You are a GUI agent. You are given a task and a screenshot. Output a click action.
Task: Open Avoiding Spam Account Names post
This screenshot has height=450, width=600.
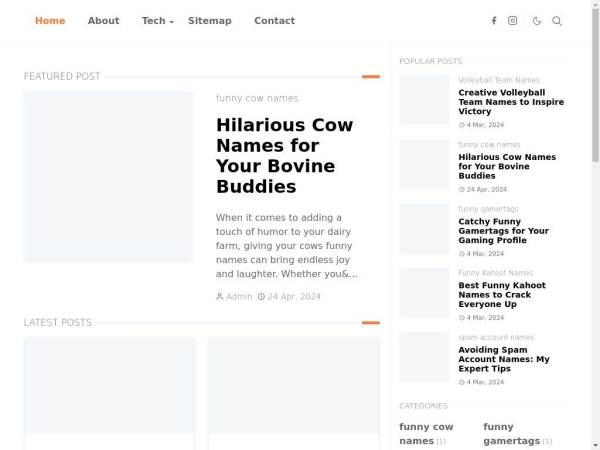point(504,359)
